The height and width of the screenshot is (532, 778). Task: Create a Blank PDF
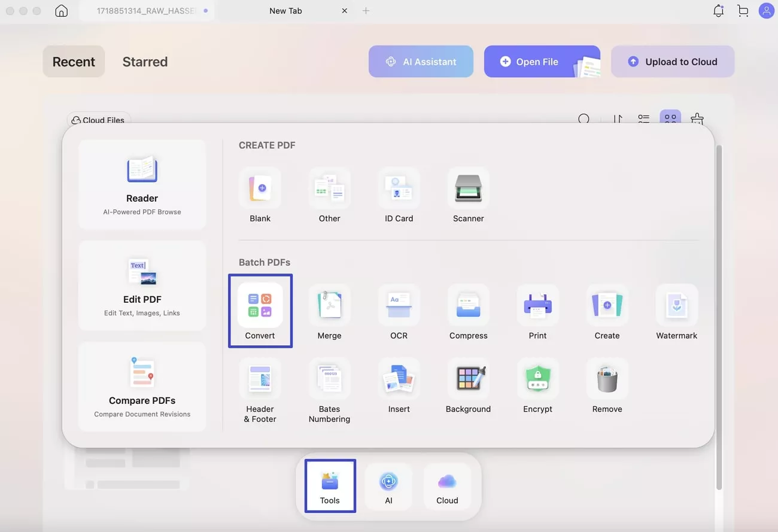(260, 189)
